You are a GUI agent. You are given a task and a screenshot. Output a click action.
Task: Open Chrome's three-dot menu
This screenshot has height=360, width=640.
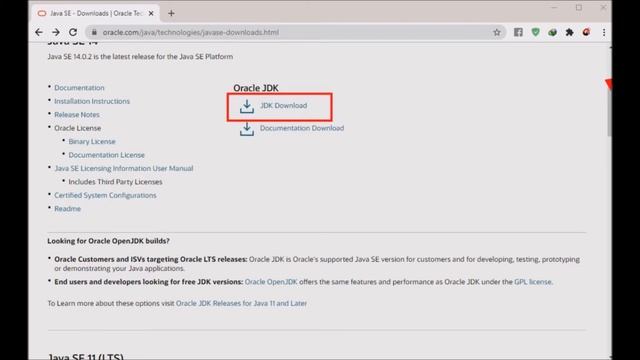click(604, 32)
